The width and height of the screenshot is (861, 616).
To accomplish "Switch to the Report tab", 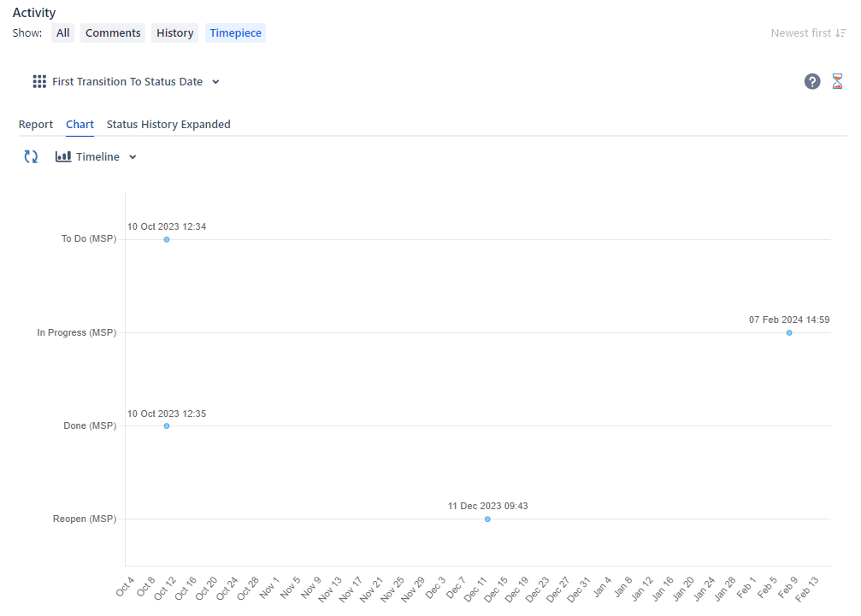I will pos(36,124).
